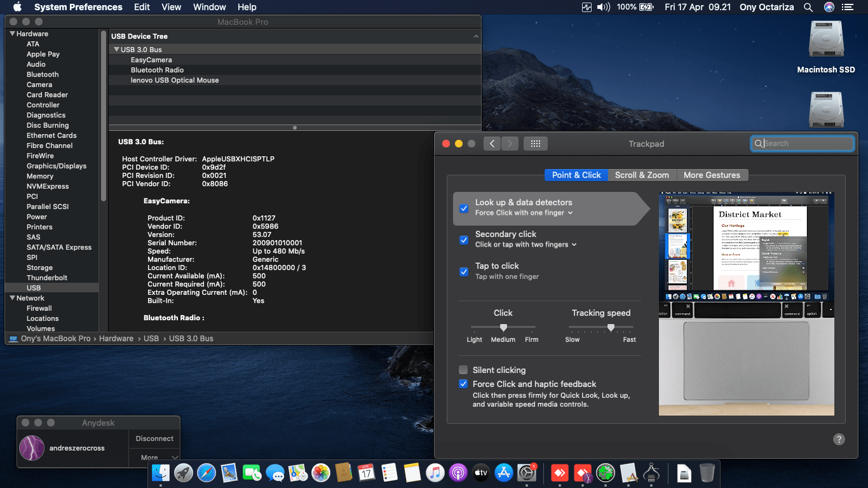Image resolution: width=868 pixels, height=488 pixels.
Task: Open the Spotlight search magnifier icon
Action: [x=808, y=7]
